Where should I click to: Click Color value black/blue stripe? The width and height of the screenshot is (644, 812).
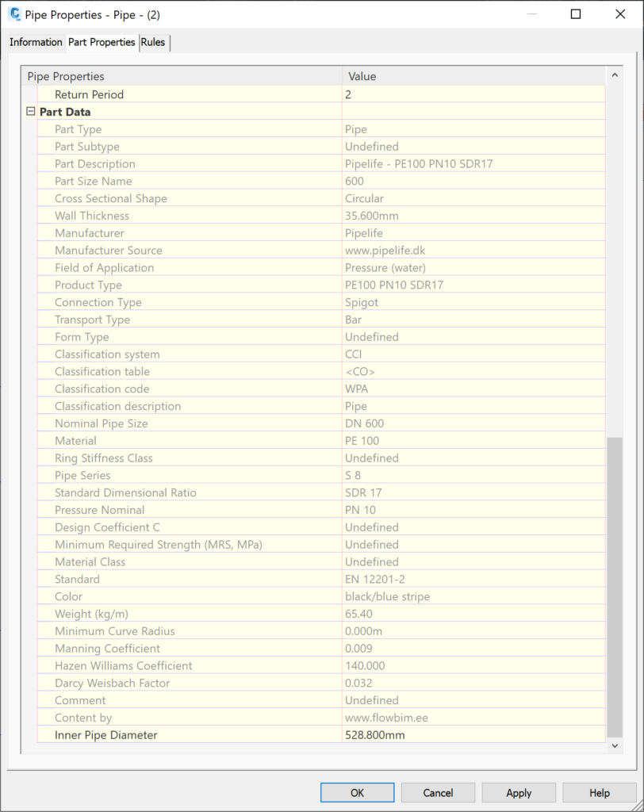[388, 596]
